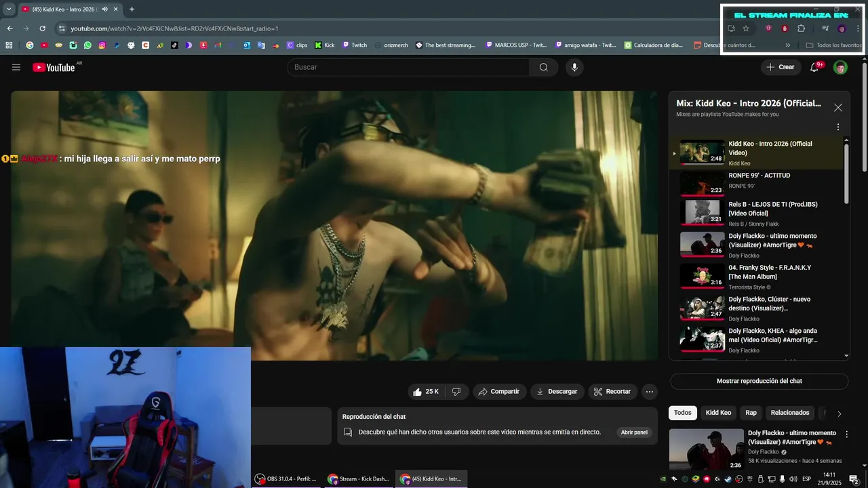Start voice search with the microphone icon
This screenshot has width=868, height=488.
click(574, 67)
